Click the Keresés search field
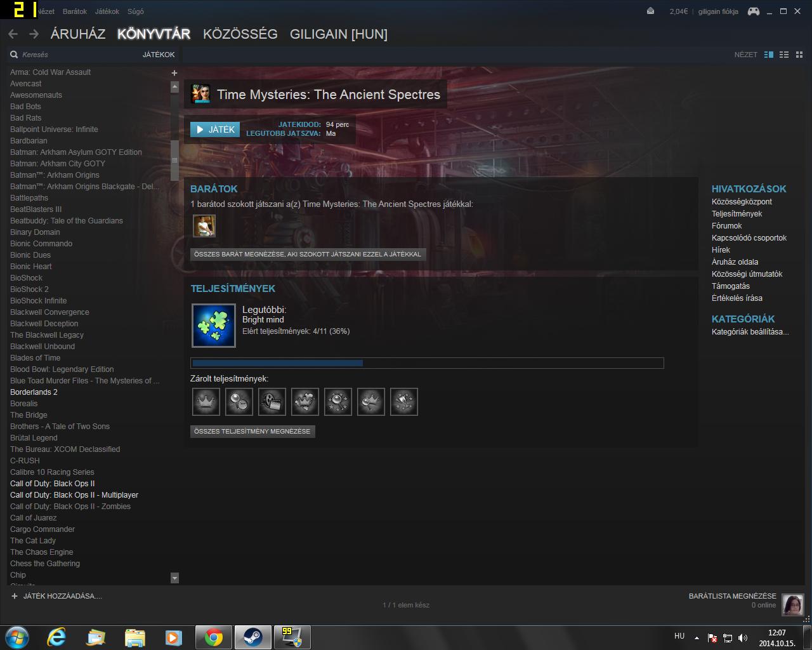812x650 pixels. [x=76, y=55]
